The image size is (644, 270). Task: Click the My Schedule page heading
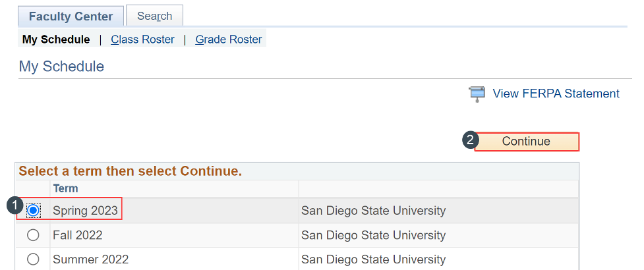tap(61, 66)
